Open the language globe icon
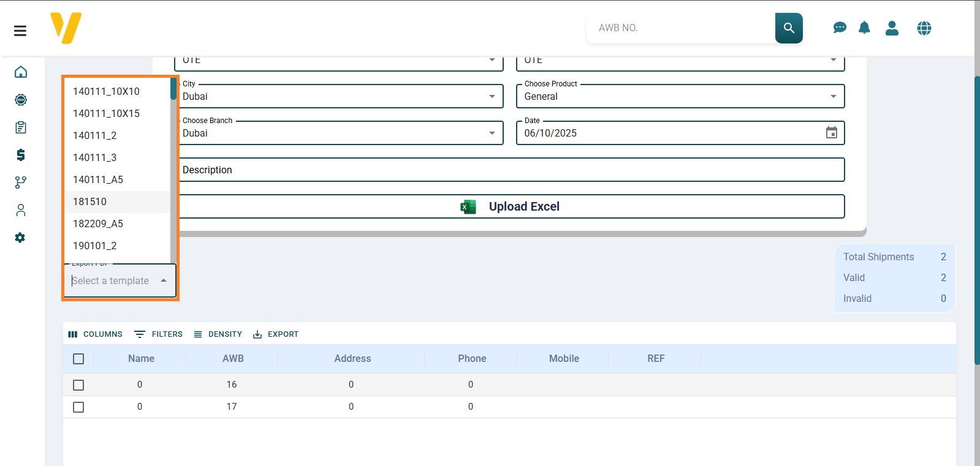This screenshot has height=466, width=980. pos(924,28)
